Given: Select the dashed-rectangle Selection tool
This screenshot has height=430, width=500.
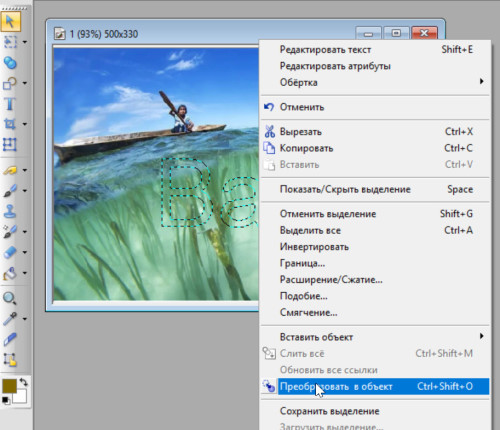Looking at the screenshot, I should [x=10, y=42].
